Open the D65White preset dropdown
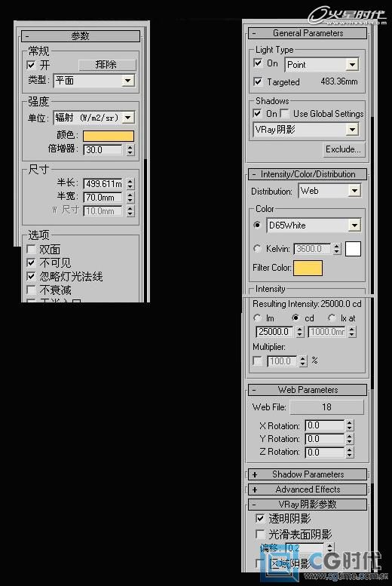392x586 pixels. point(314,226)
